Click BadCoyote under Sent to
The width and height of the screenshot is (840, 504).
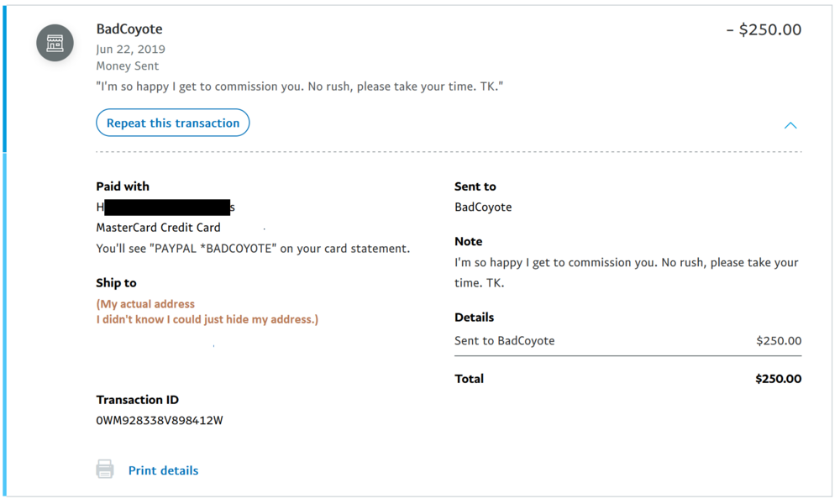(483, 207)
